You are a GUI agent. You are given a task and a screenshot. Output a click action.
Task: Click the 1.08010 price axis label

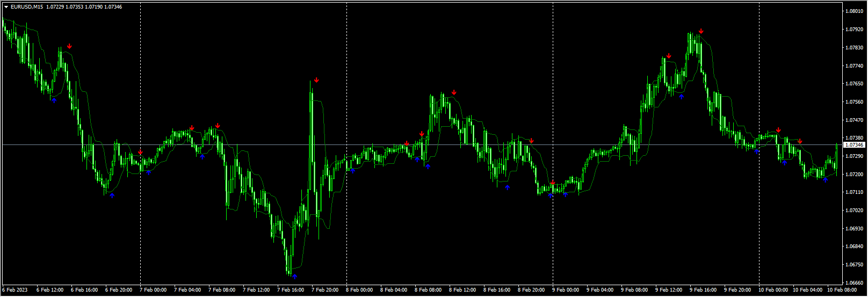(854, 11)
